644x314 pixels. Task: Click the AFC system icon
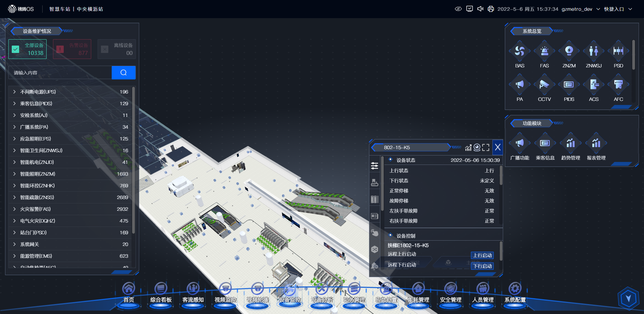[x=618, y=85]
